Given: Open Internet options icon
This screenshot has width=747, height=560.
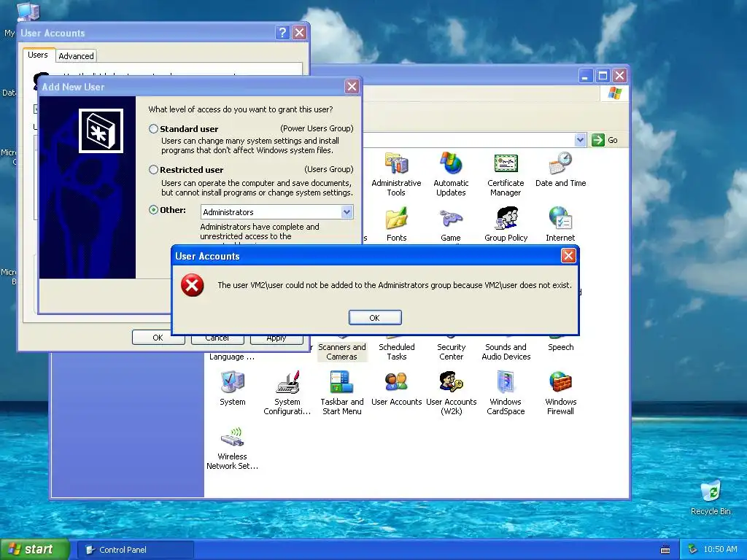Looking at the screenshot, I should [x=560, y=224].
